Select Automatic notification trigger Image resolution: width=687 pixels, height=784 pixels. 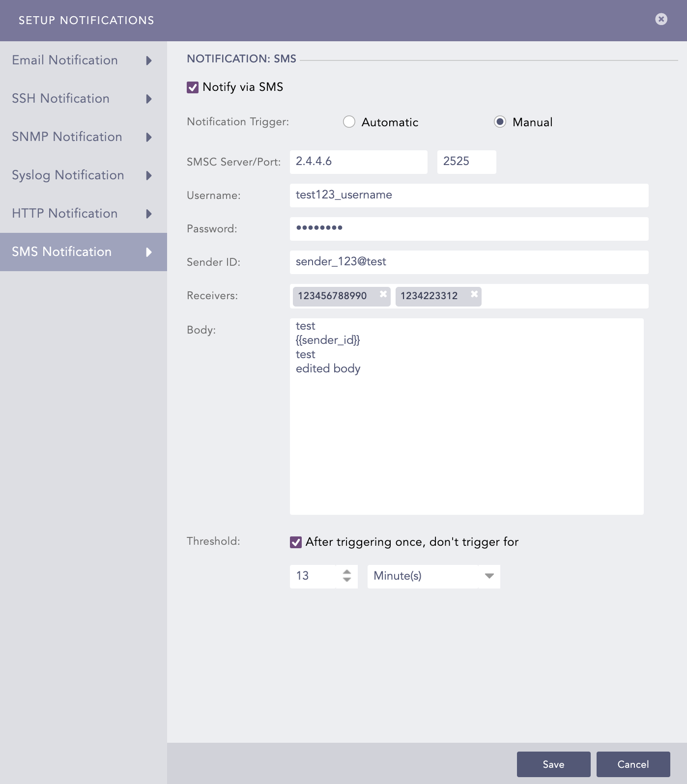pos(349,122)
